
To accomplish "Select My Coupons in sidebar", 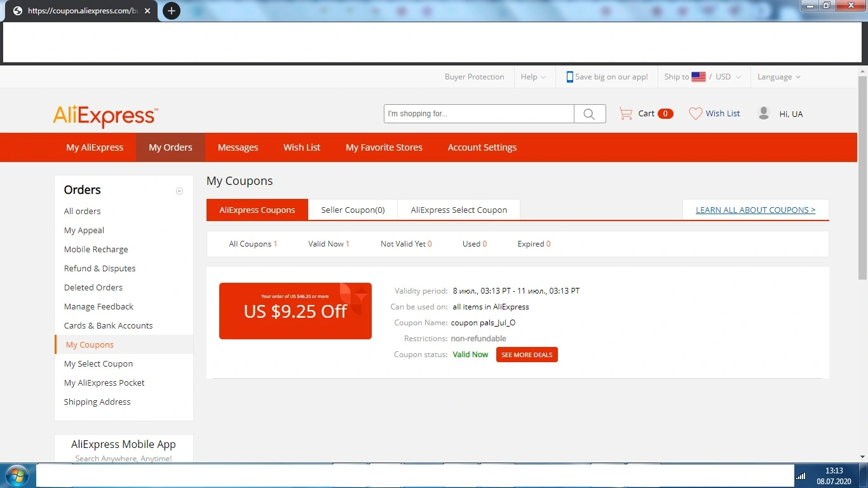I will (90, 344).
